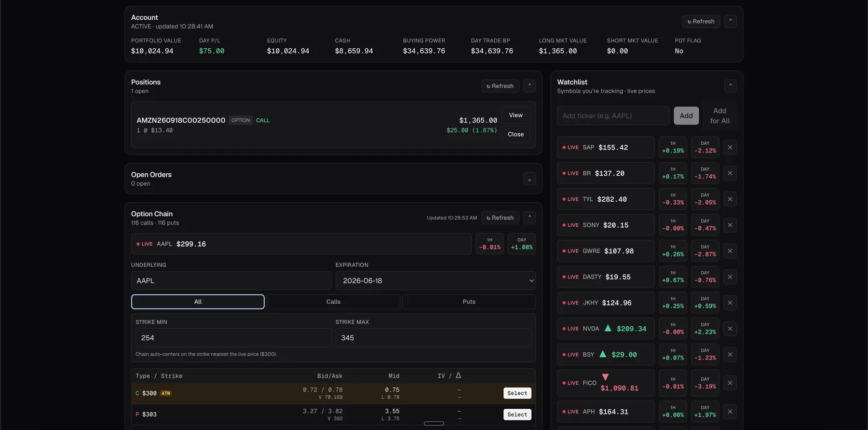The width and height of the screenshot is (868, 430).
Task: Click the Buying Power $34,639.76 value
Action: [x=424, y=51]
